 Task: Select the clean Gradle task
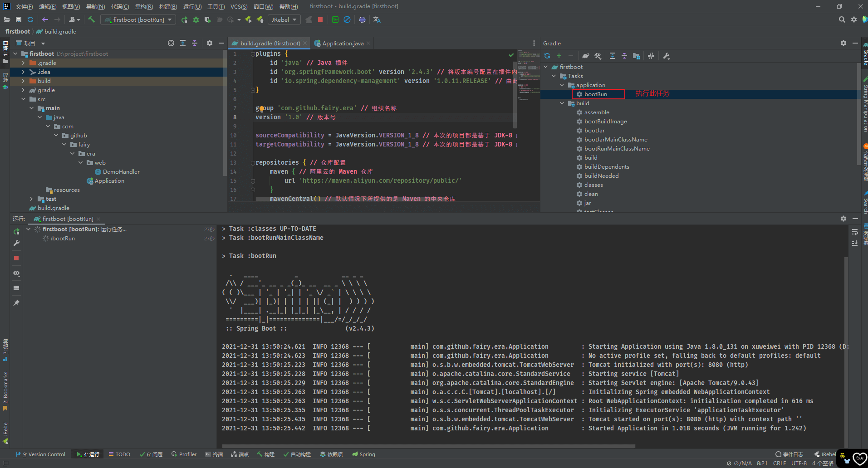(x=591, y=194)
